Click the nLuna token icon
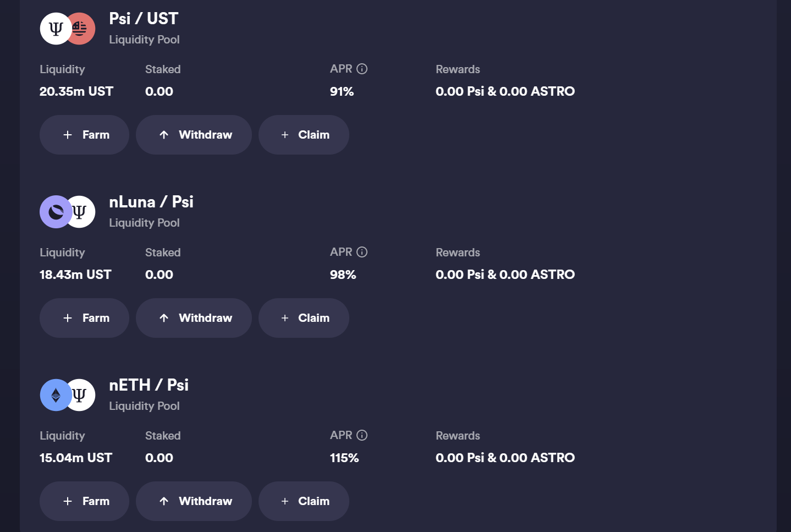 pyautogui.click(x=55, y=212)
